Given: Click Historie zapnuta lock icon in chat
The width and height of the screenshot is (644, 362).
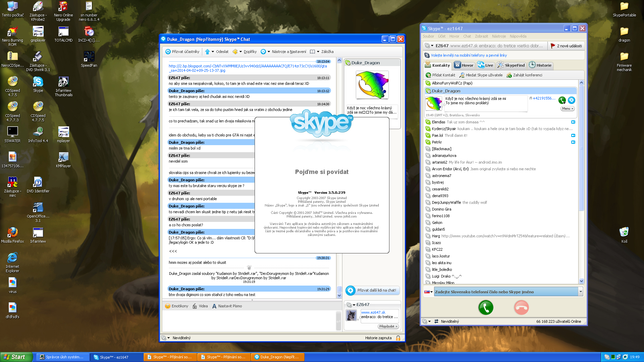Looking at the screenshot, I should pos(398,338).
